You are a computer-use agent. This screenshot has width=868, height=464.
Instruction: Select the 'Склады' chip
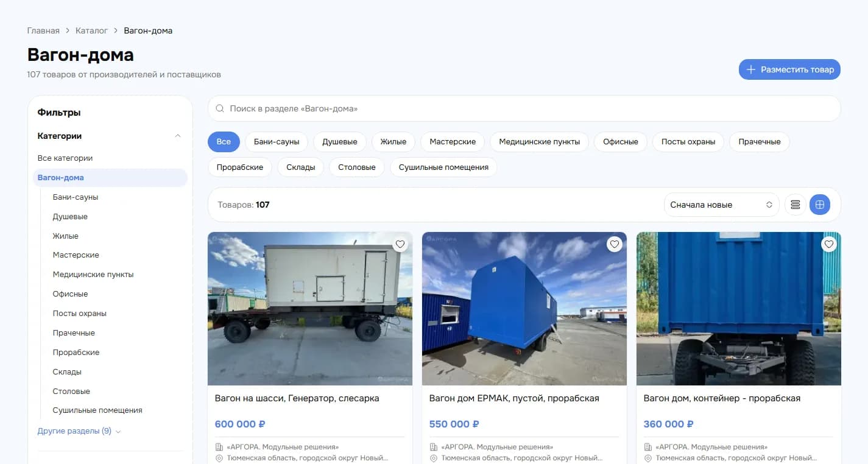[x=301, y=167]
